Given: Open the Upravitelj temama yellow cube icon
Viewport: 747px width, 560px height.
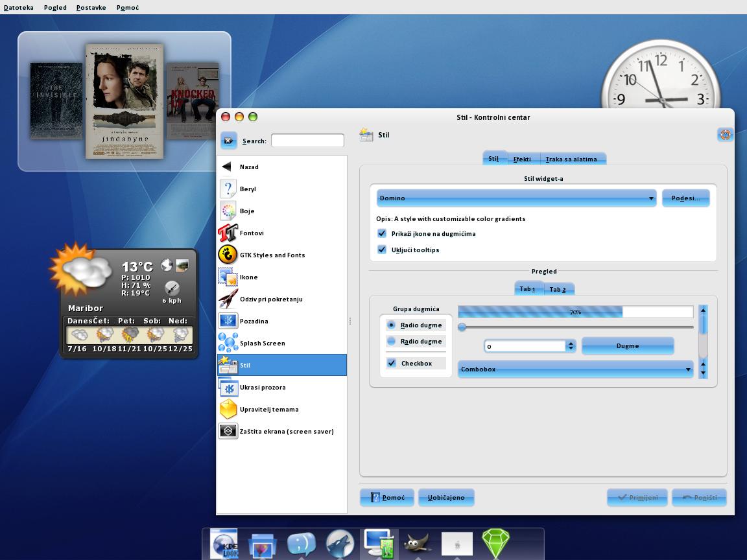Looking at the screenshot, I should [x=228, y=409].
